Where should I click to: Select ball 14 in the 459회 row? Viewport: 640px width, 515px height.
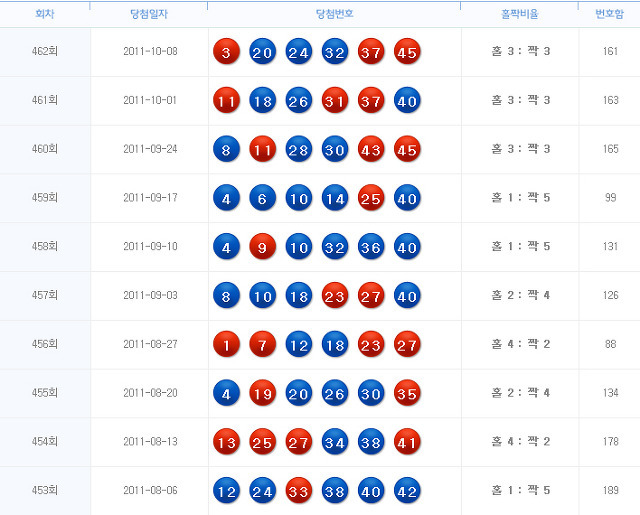335,198
